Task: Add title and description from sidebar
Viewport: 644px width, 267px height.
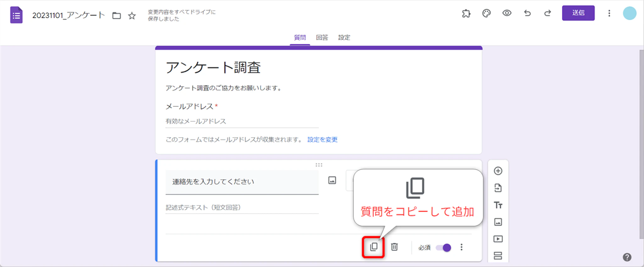Action: point(498,205)
